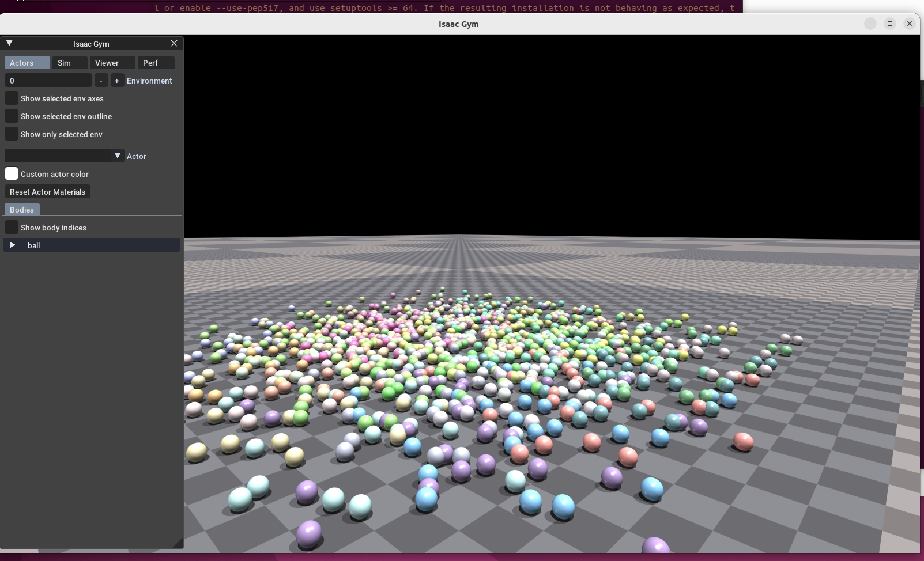
Task: Select the Bodies tab
Action: 22,210
